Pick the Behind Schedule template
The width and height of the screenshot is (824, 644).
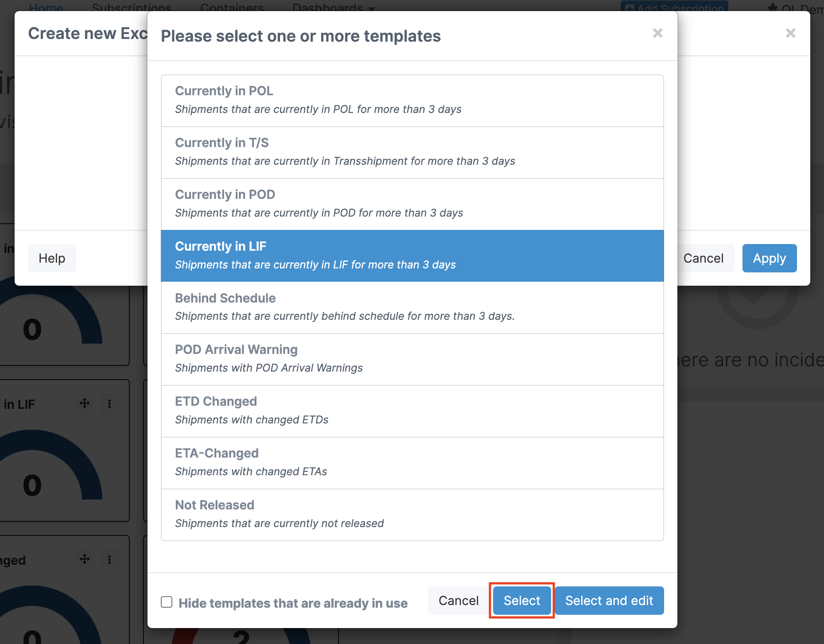coord(412,307)
